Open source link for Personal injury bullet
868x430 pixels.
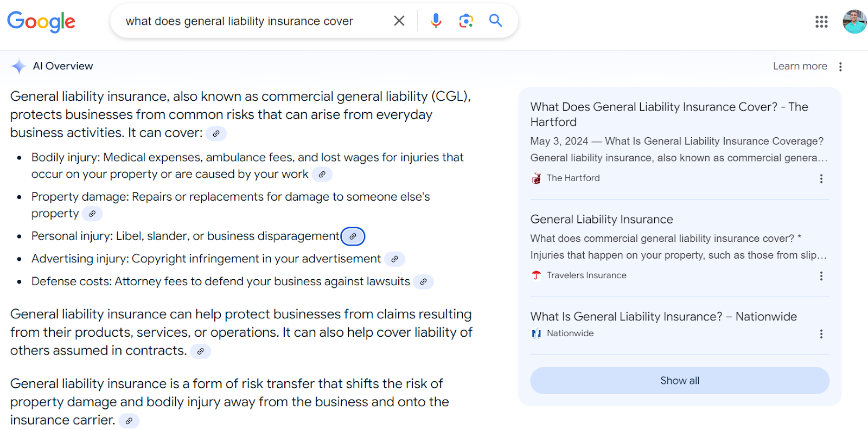(353, 236)
